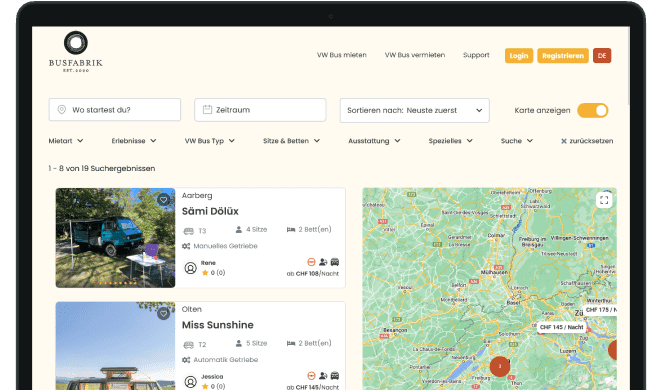Click bus feature icon on Miss Sunshine
The image size is (662, 390).
pyautogui.click(x=335, y=376)
